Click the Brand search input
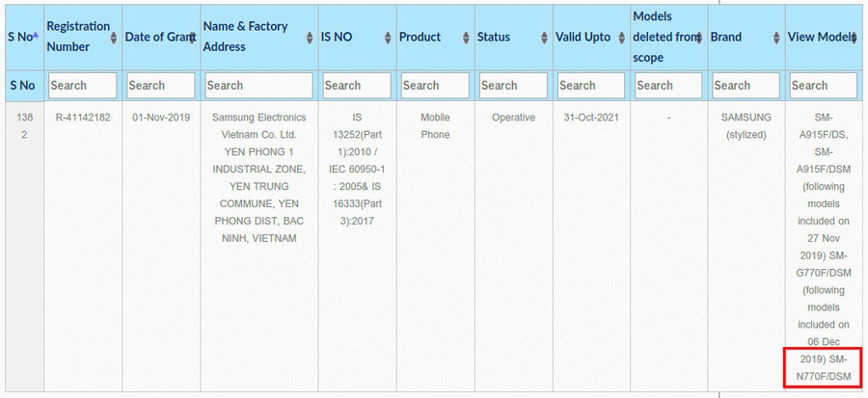 coord(746,85)
